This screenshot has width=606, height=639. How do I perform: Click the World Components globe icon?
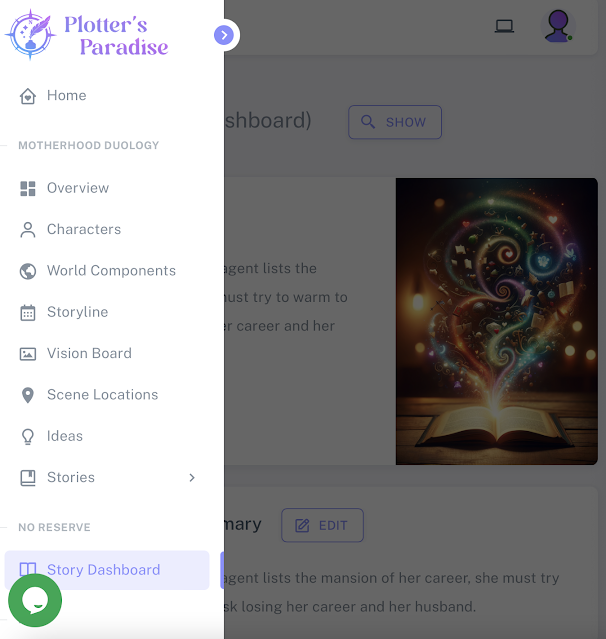tap(28, 271)
